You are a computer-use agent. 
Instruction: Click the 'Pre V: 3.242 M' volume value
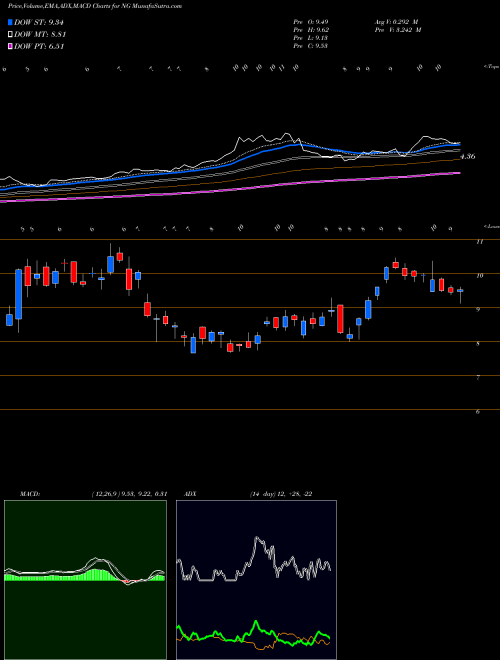pos(398,30)
